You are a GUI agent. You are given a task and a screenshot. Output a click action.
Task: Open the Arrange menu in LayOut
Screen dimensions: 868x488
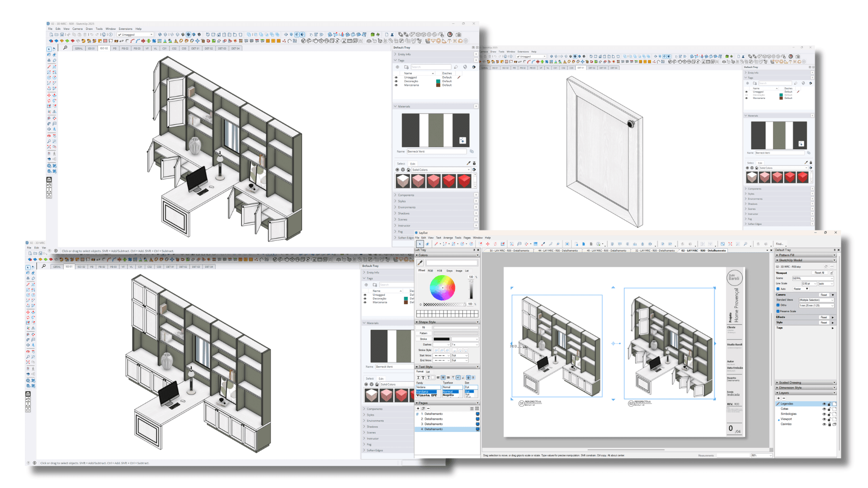(448, 238)
